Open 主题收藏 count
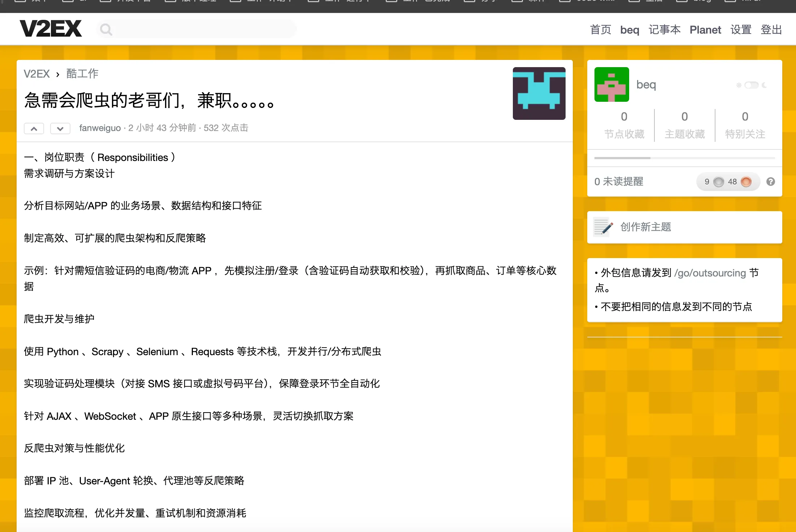Screen dimensions: 796x532 (684, 125)
